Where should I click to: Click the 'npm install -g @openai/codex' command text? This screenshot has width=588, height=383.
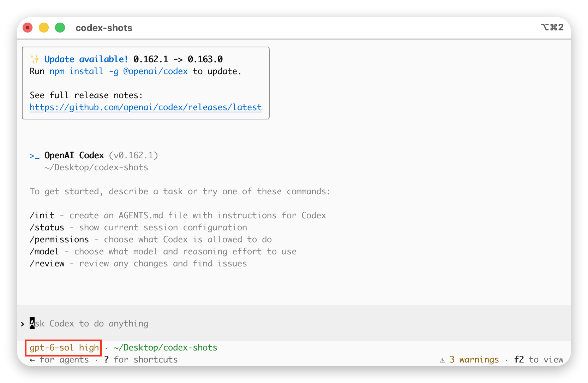click(119, 71)
